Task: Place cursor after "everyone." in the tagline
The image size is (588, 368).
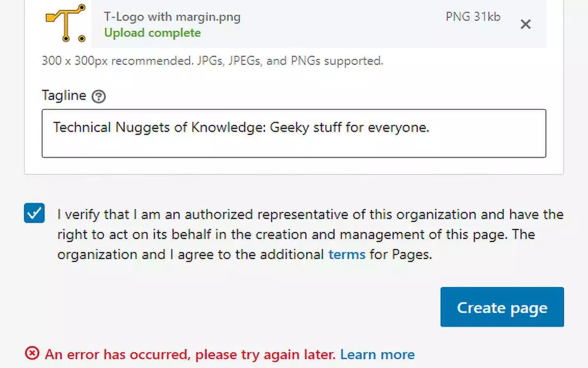Action: (431, 128)
